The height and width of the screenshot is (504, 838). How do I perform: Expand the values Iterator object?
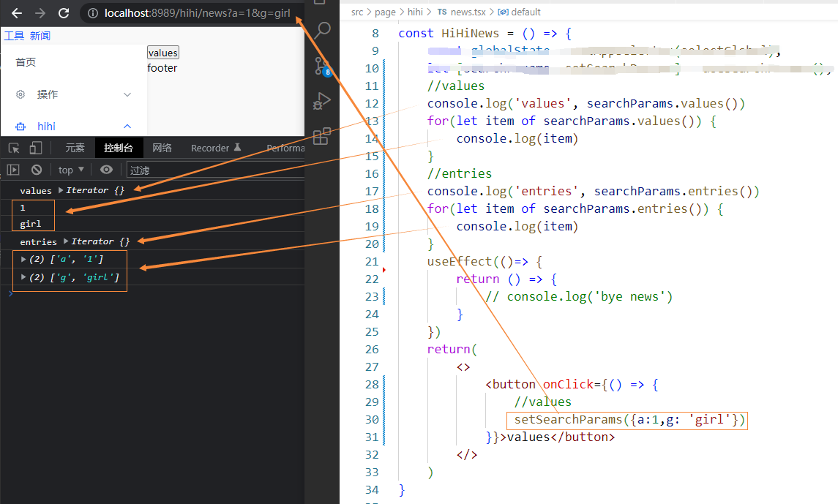[61, 190]
